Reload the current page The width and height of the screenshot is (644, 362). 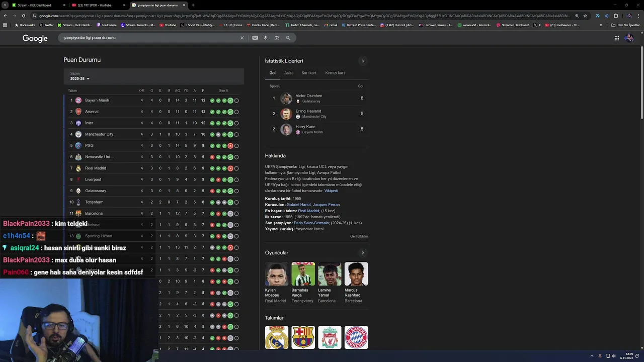(23, 16)
